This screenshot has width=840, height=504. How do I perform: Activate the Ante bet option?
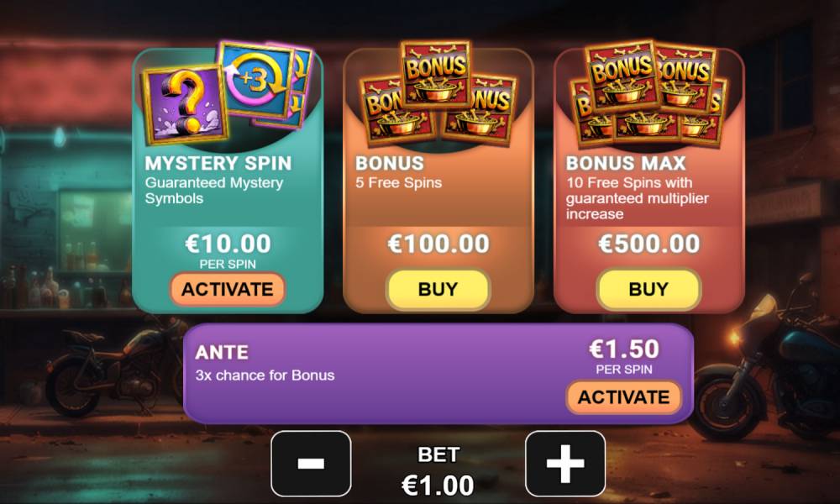coord(623,396)
